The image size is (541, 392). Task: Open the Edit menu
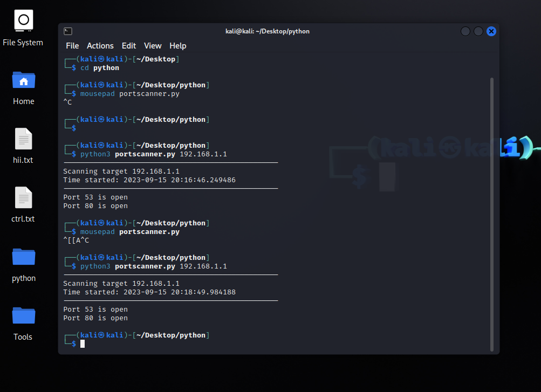[x=129, y=46]
